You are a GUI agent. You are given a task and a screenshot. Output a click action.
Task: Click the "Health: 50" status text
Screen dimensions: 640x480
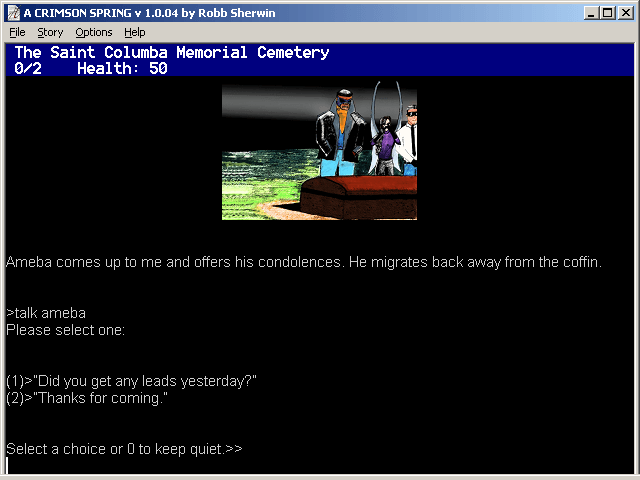click(122, 68)
